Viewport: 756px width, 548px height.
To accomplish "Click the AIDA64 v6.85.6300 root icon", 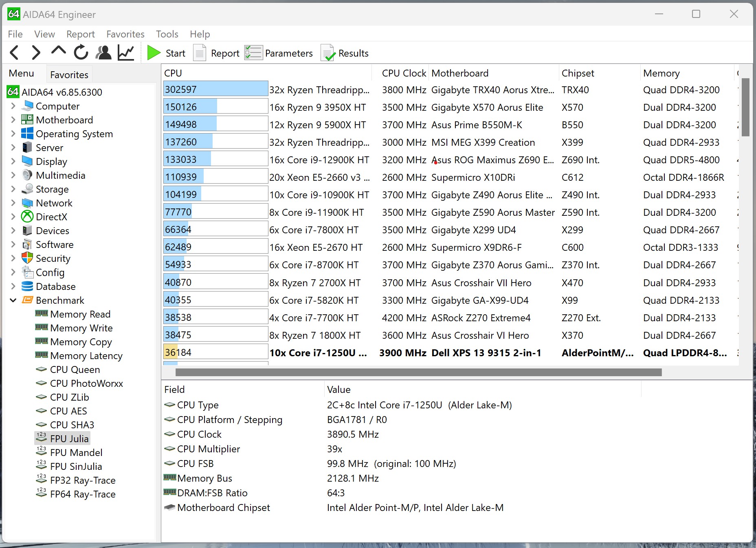I will coord(13,92).
